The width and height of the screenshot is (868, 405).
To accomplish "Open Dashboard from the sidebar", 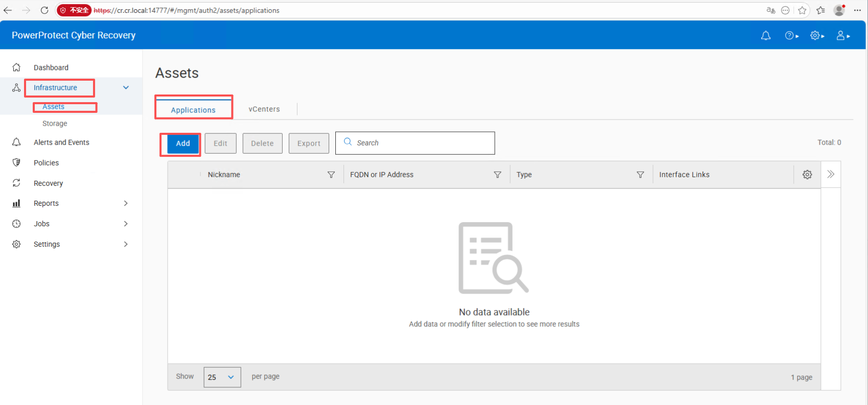I will pyautogui.click(x=51, y=67).
